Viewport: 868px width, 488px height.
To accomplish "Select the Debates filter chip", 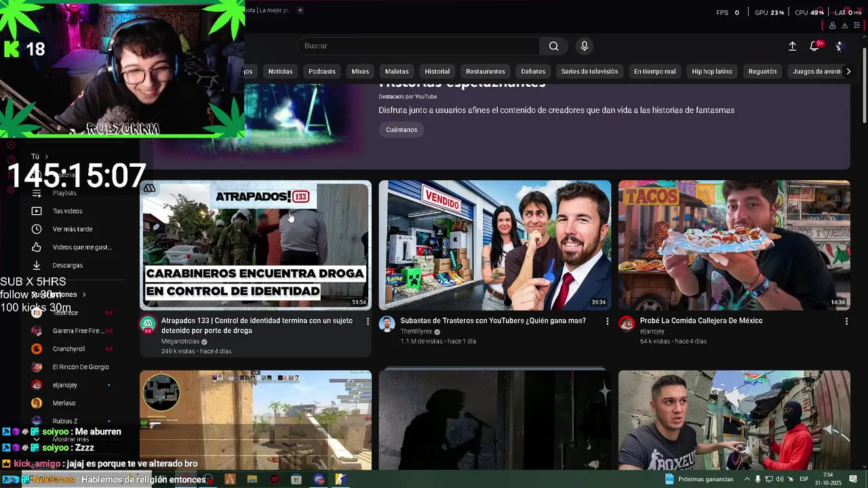I will tap(533, 71).
